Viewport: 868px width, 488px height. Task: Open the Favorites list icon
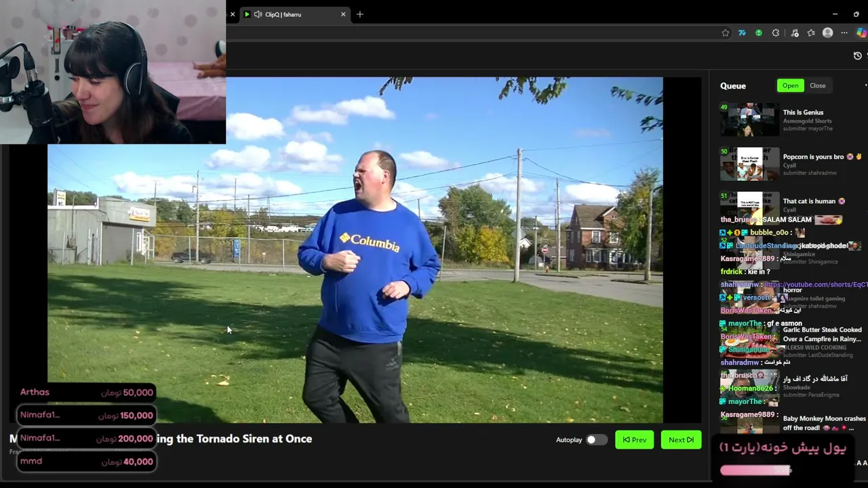tap(811, 33)
